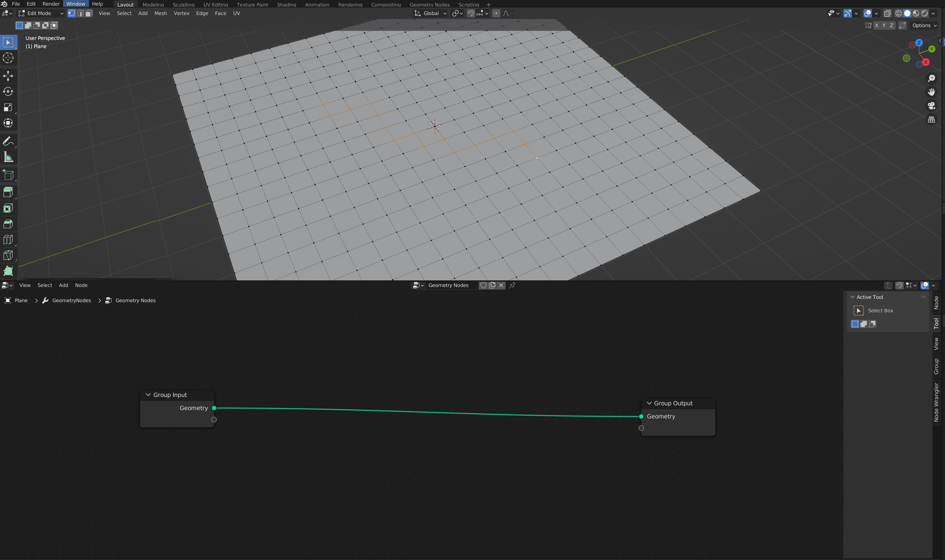Click the Zoom view icon in the viewport
The width and height of the screenshot is (945, 560).
click(931, 78)
